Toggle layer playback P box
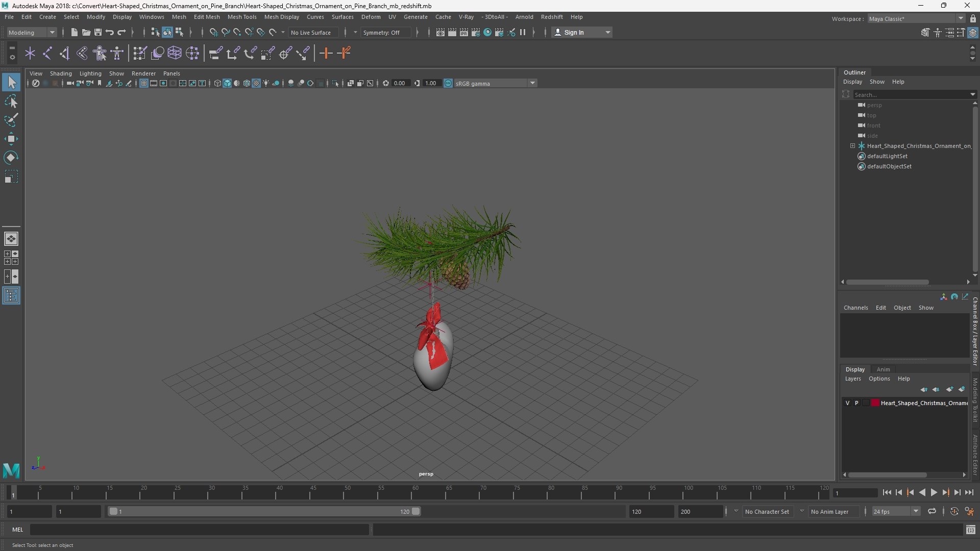Viewport: 980px width, 551px height. pos(856,403)
